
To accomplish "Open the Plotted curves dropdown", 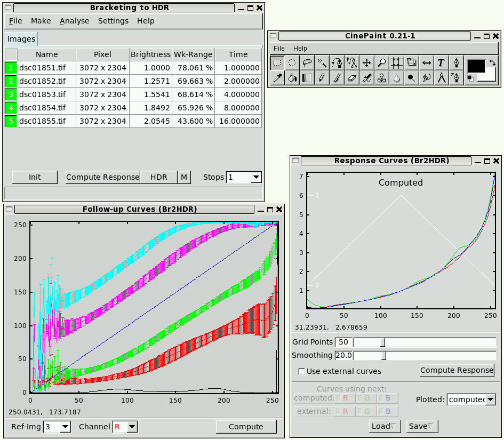I will point(490,399).
